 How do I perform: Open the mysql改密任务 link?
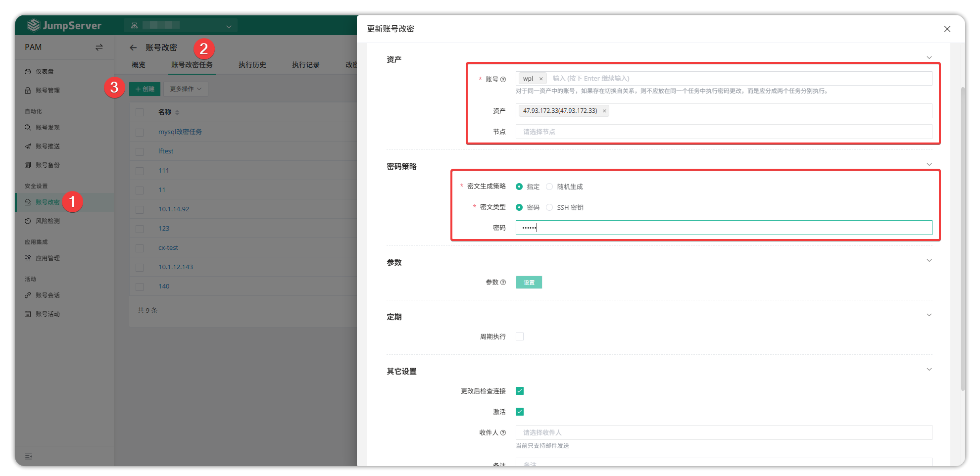180,132
